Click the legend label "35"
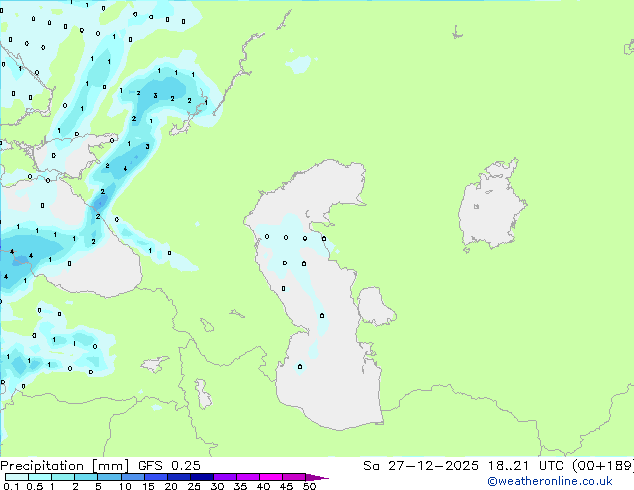Viewport: 634px width, 490px height. pos(240,486)
